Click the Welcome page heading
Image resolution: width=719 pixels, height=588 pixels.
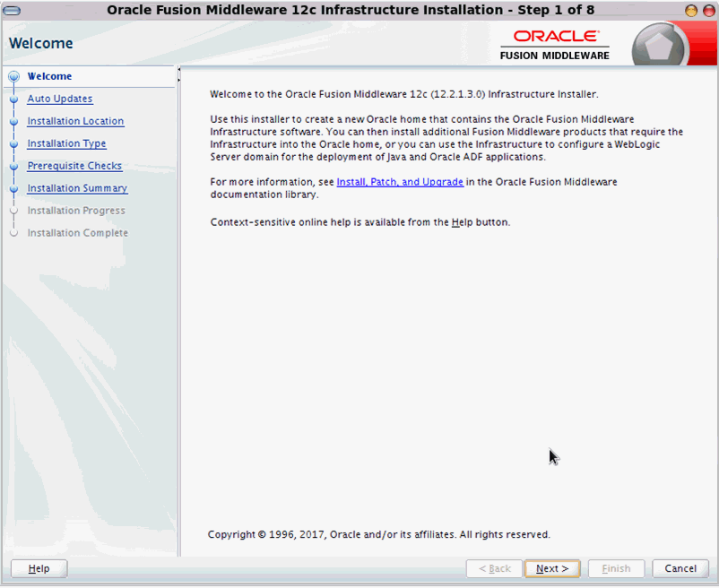[x=41, y=43]
